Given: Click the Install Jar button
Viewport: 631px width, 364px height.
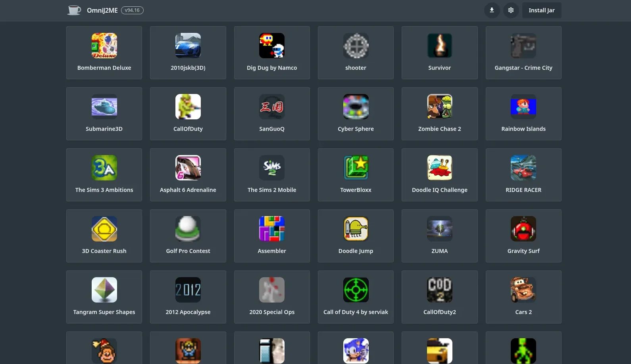Looking at the screenshot, I should pyautogui.click(x=541, y=10).
